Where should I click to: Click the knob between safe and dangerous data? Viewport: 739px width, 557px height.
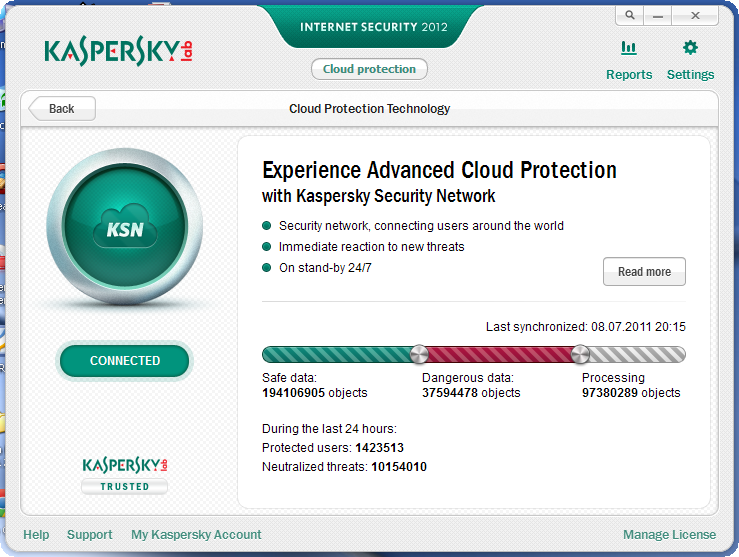pyautogui.click(x=419, y=354)
